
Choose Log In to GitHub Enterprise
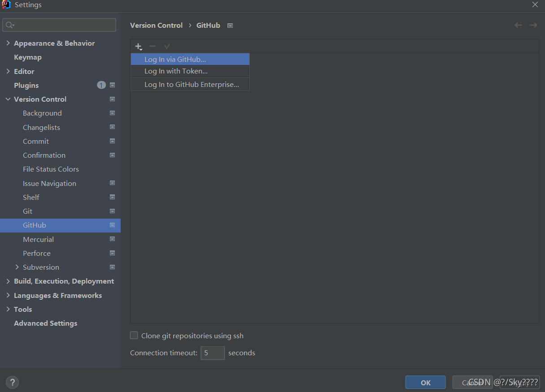tap(190, 84)
